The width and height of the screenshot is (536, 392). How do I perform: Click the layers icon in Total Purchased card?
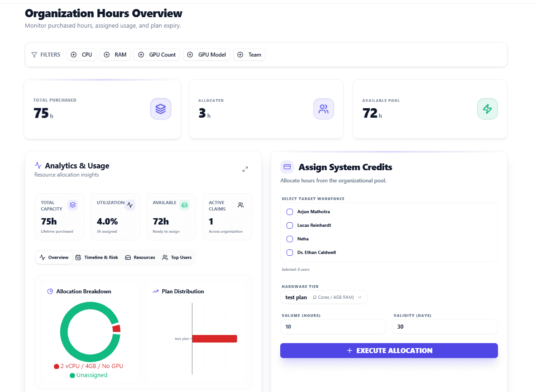(161, 109)
